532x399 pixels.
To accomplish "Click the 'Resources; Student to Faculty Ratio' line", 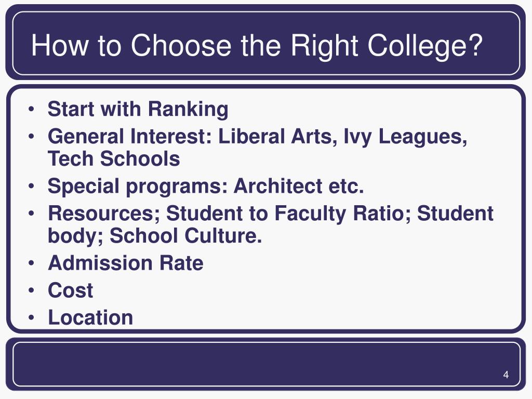I will (x=270, y=214).
